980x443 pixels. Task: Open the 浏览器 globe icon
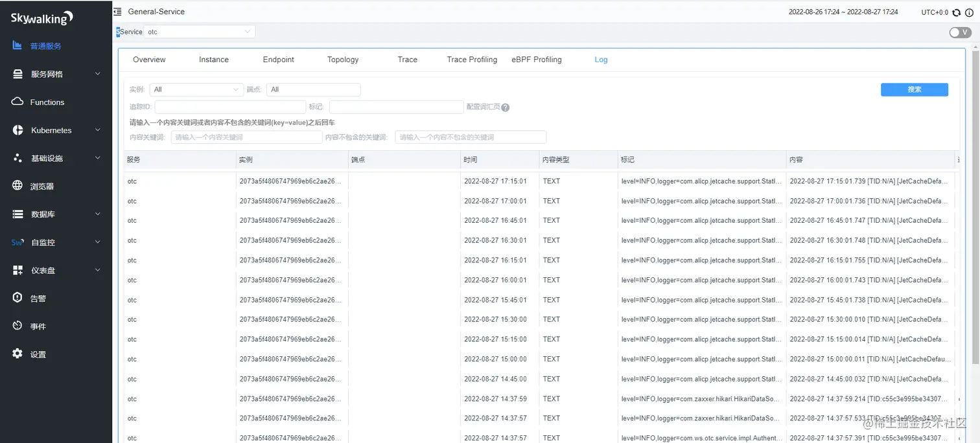(17, 186)
